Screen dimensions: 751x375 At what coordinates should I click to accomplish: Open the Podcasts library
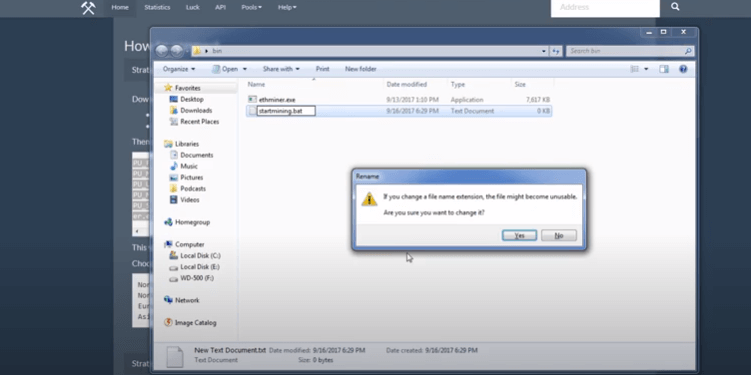pos(193,189)
